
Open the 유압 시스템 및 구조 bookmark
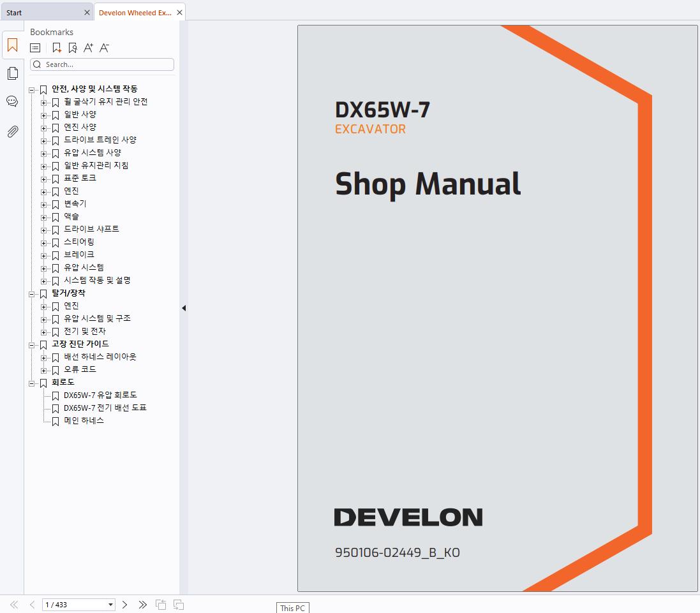tap(98, 318)
